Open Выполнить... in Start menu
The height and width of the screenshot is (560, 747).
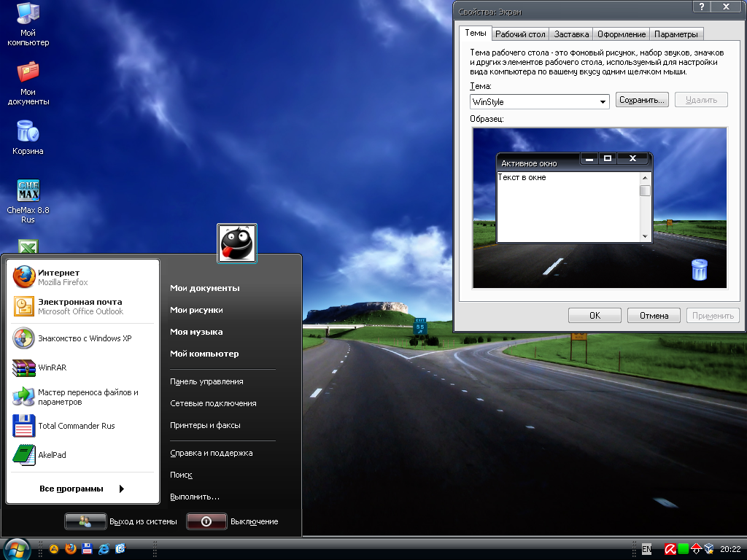tap(195, 497)
